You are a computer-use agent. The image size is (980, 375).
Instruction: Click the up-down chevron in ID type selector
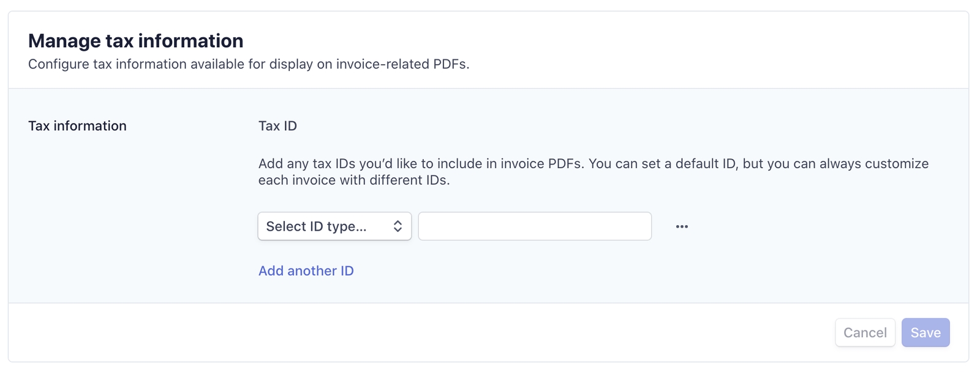click(x=398, y=226)
